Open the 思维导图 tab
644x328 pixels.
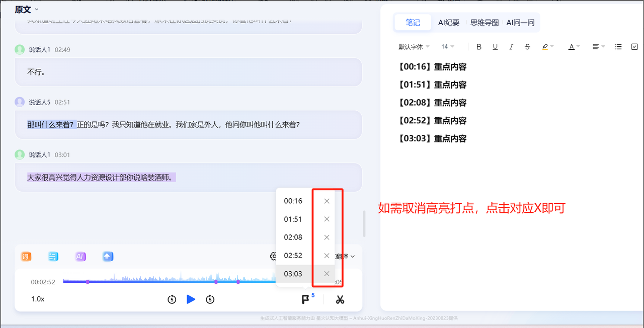[485, 23]
